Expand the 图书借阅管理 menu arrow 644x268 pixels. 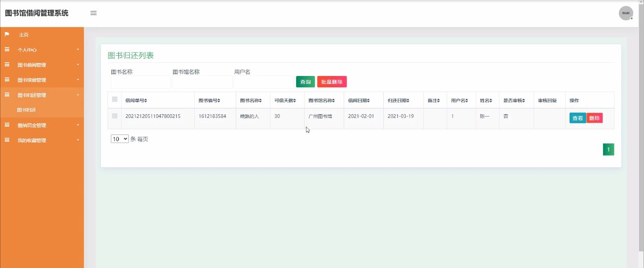point(78,65)
